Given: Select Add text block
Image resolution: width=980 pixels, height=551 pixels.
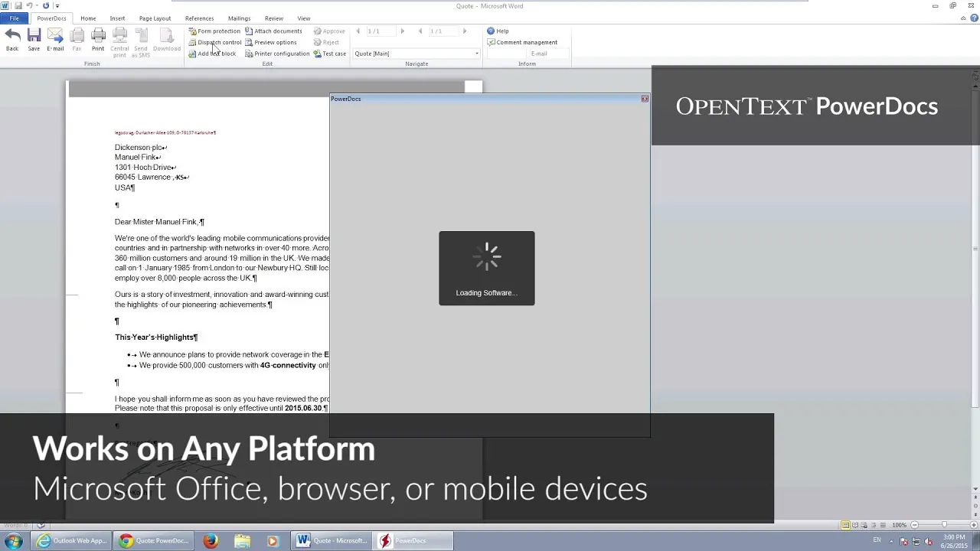Looking at the screenshot, I should click(212, 54).
